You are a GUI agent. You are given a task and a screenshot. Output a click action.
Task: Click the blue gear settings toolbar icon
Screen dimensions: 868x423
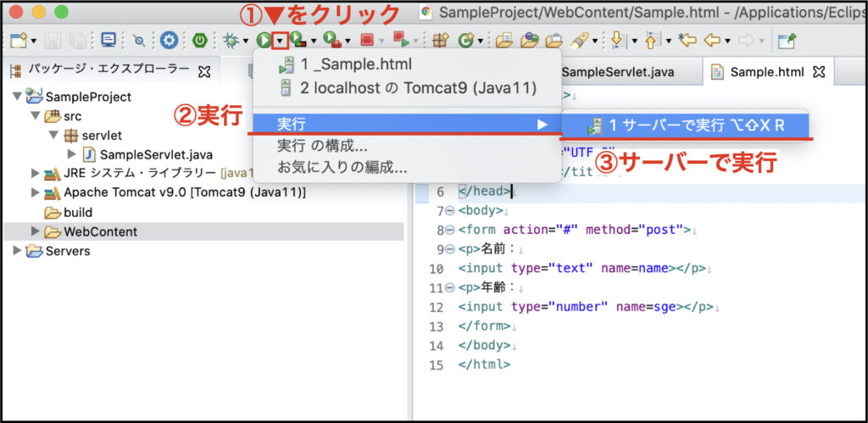click(x=169, y=40)
